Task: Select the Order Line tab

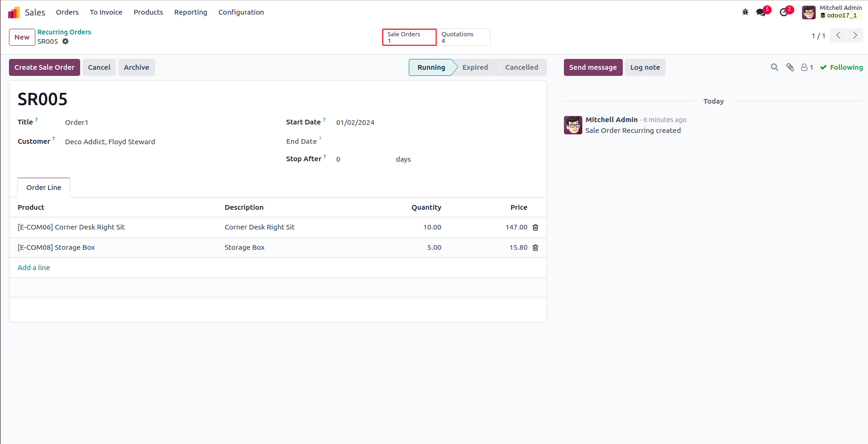Action: pyautogui.click(x=44, y=188)
